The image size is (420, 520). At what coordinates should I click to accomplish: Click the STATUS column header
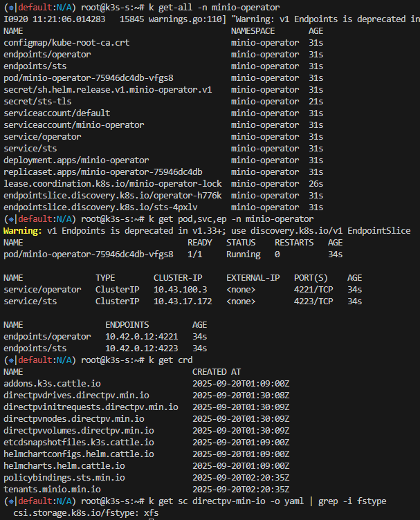[x=241, y=243]
